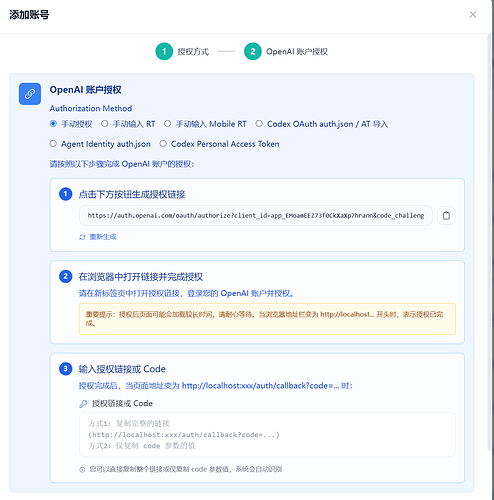Click the blue link icon beside OpenAI 账户授权
The height and width of the screenshot is (500, 494).
pyautogui.click(x=30, y=94)
